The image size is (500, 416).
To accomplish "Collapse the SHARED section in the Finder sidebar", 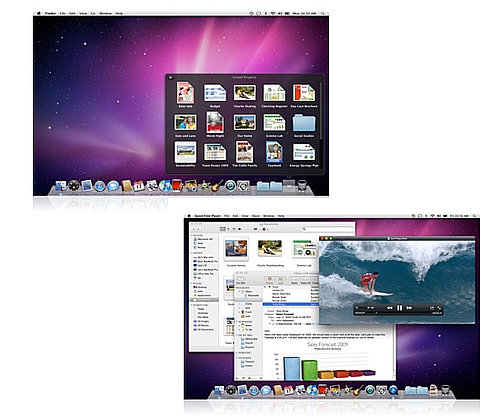I will (192, 253).
